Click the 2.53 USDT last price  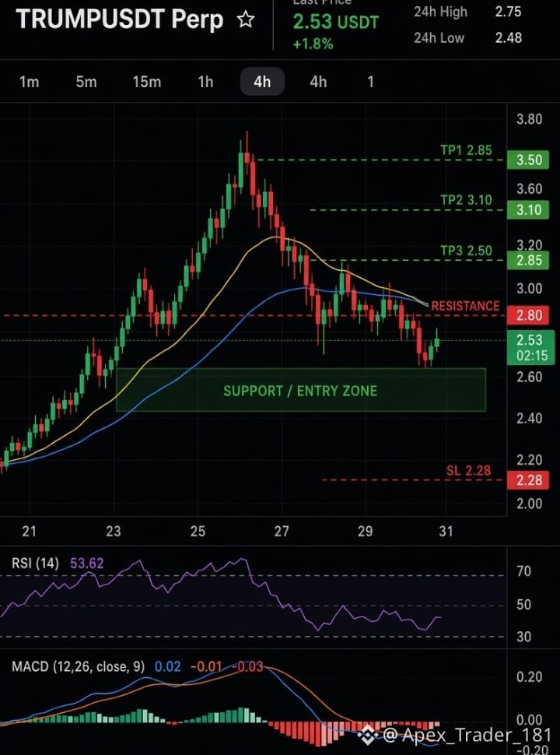coord(336,22)
